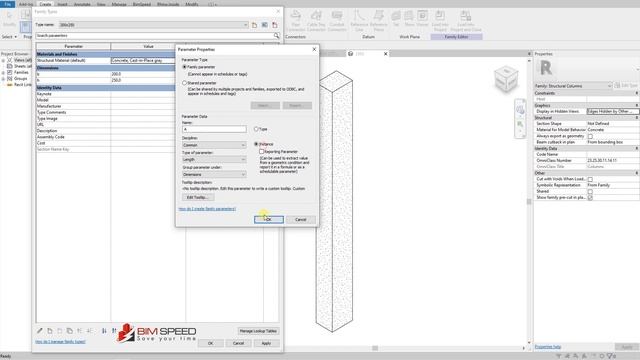Click the navigation wheel icon in view

[520, 110]
